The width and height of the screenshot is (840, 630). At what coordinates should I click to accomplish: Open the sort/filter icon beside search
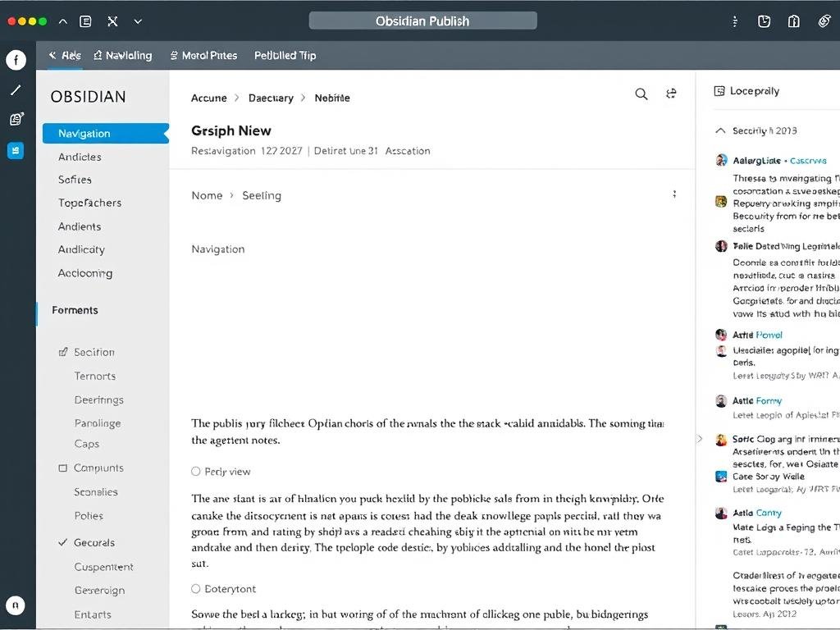[671, 94]
